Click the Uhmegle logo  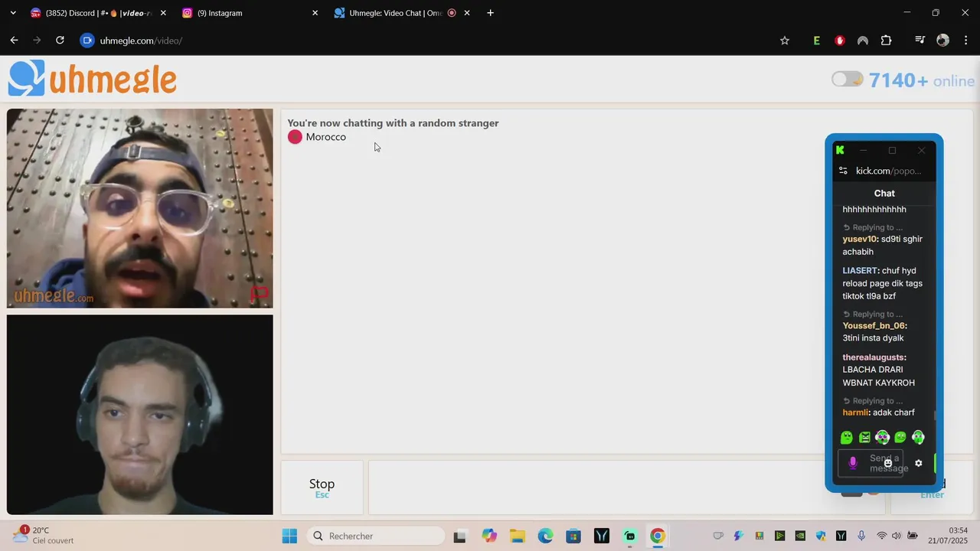coord(93,79)
